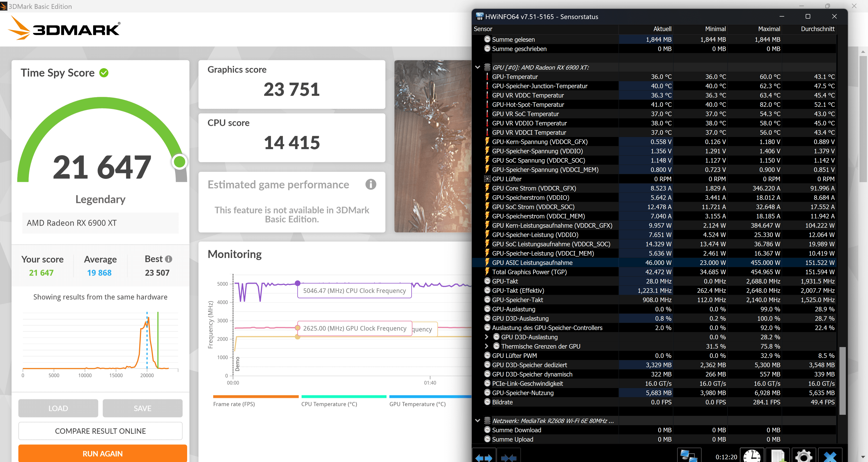Image resolution: width=868 pixels, height=462 pixels.
Task: Click the Estimated game performance info icon
Action: point(371,184)
